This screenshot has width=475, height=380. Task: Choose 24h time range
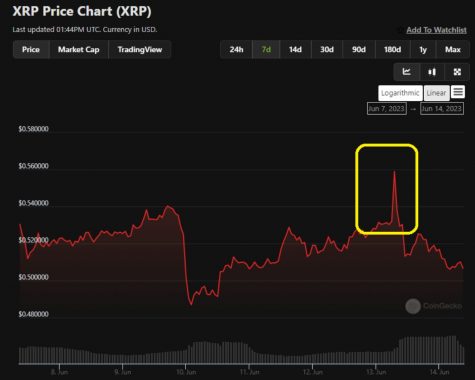coord(236,50)
